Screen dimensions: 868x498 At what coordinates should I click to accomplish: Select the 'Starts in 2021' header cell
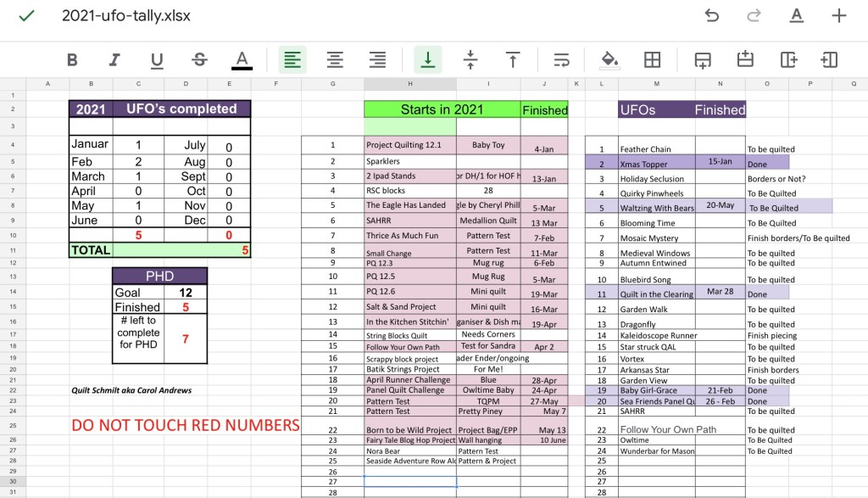[x=441, y=109]
